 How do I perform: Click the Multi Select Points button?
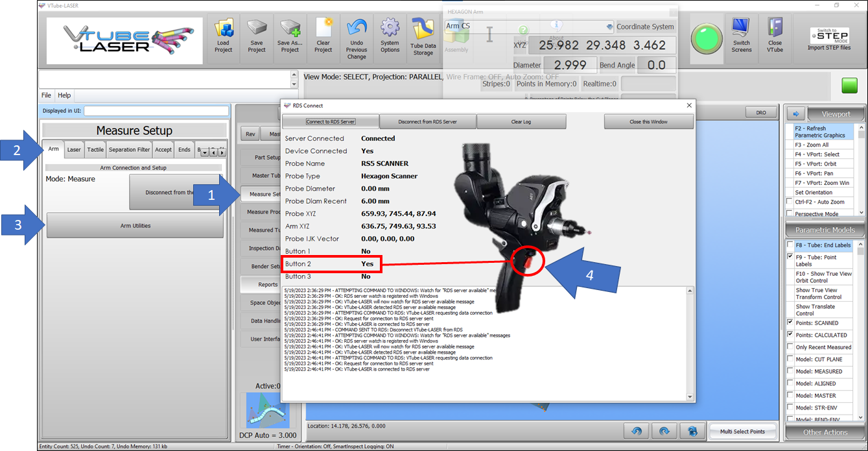tap(744, 432)
